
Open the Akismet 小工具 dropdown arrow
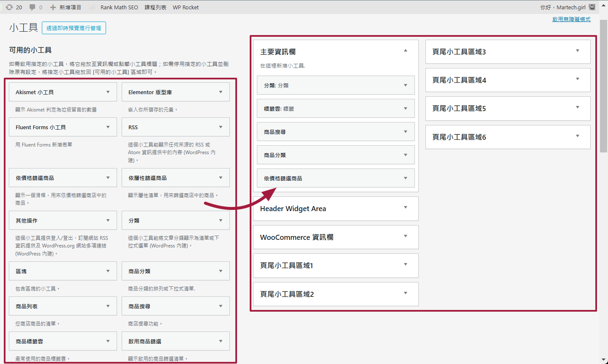pyautogui.click(x=108, y=92)
